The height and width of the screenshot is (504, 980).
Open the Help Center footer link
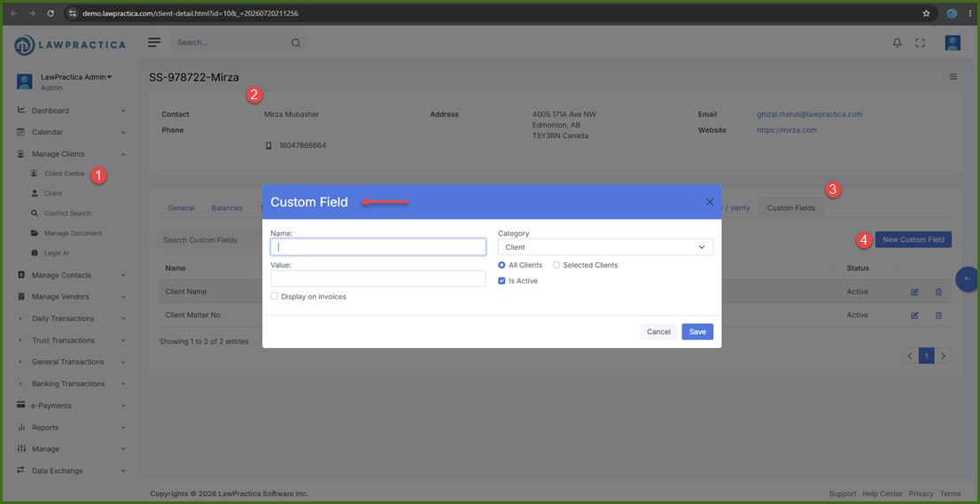[883, 494]
